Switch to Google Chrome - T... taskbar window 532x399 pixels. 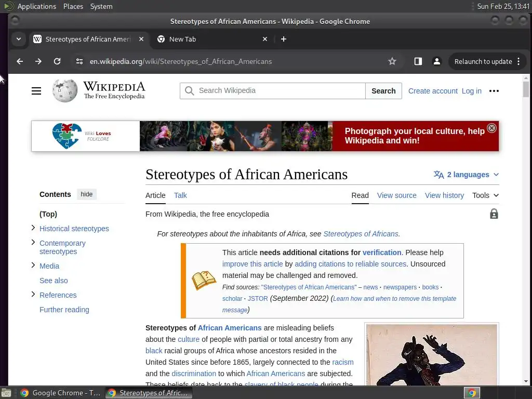60,393
